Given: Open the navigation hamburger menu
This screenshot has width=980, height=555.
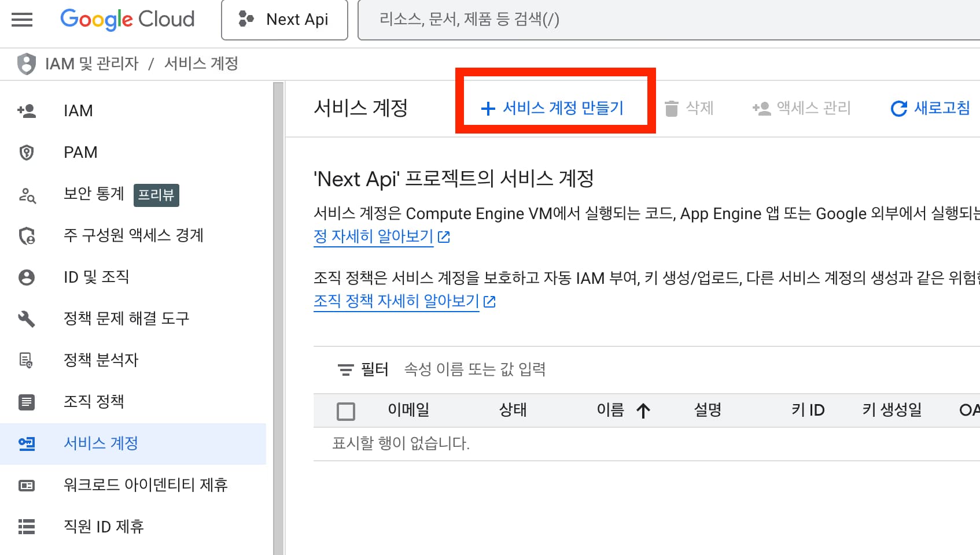Looking at the screenshot, I should click(x=21, y=19).
